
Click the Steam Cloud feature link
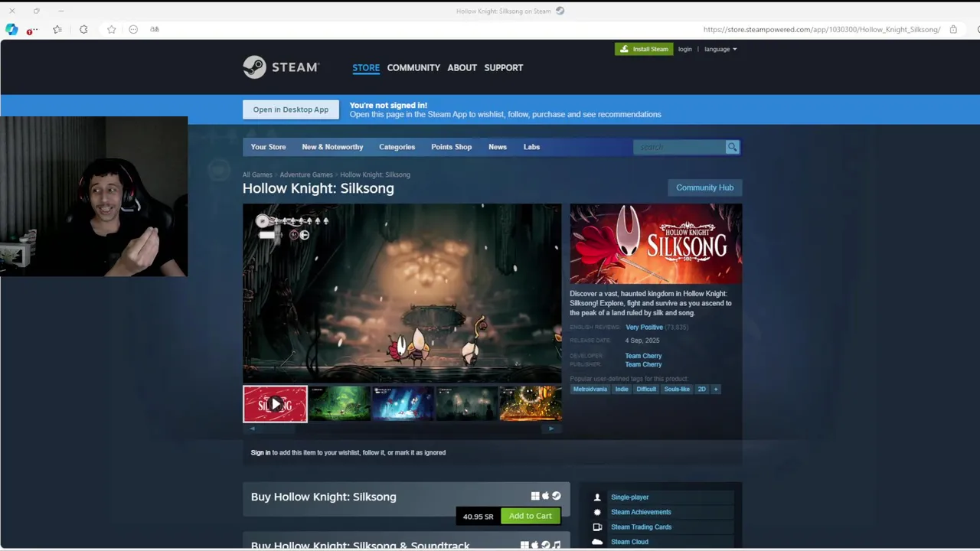629,542
